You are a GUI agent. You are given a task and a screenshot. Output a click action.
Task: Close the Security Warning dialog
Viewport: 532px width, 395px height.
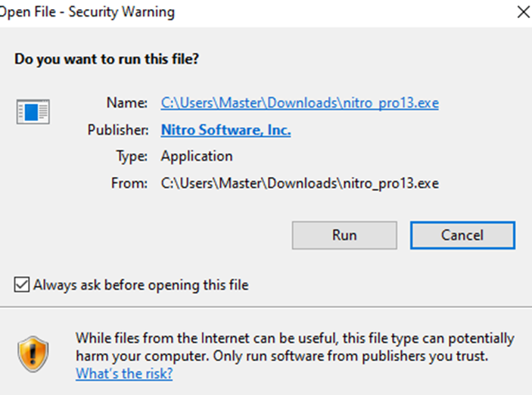[523, 13]
